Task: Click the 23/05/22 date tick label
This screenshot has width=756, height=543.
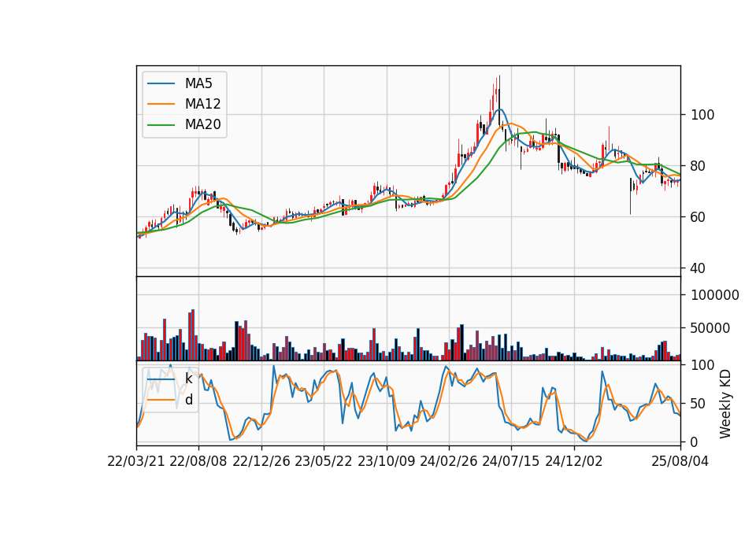Action: (x=324, y=461)
